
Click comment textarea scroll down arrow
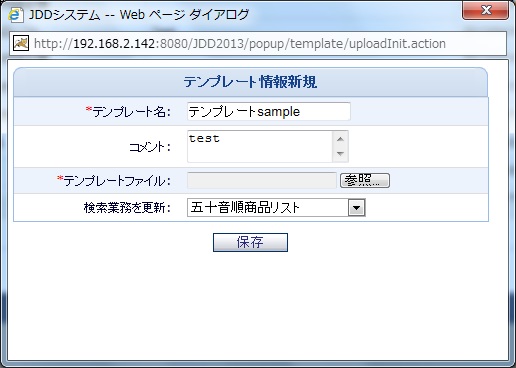point(340,154)
